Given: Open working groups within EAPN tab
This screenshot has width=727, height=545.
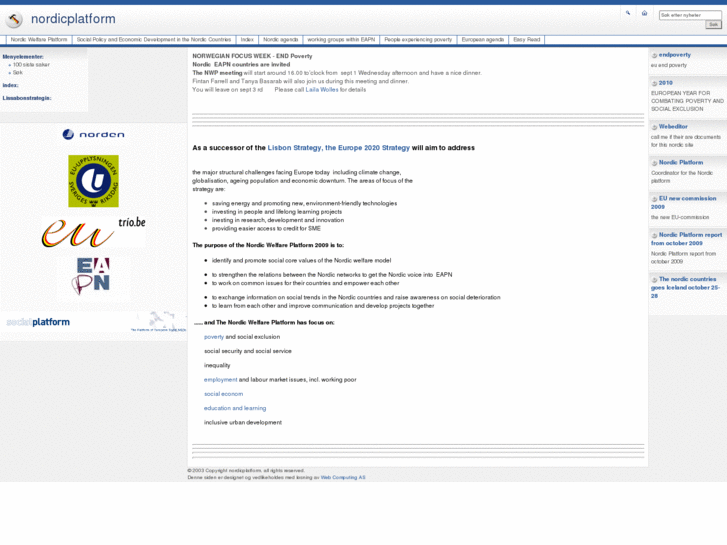Looking at the screenshot, I should (x=341, y=40).
